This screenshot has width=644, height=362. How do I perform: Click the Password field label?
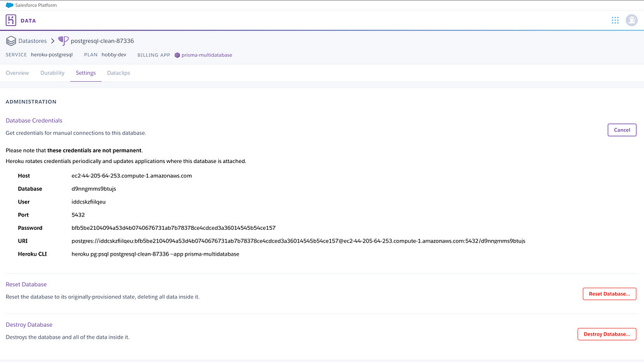point(30,228)
